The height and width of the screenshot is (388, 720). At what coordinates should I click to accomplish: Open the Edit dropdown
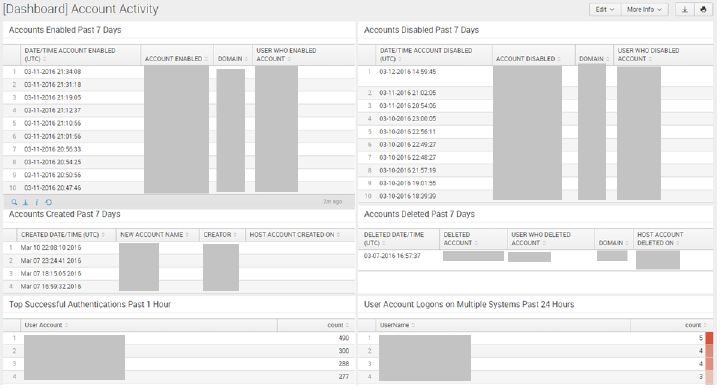(x=604, y=9)
